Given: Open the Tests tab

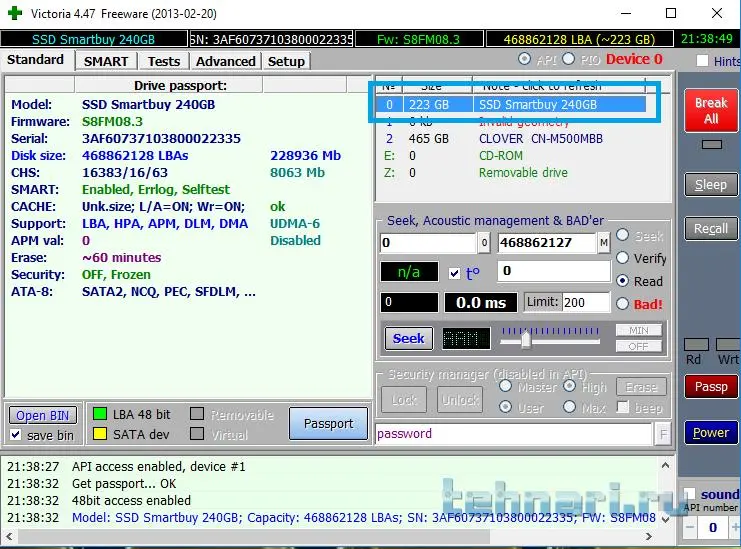Looking at the screenshot, I should [x=163, y=61].
